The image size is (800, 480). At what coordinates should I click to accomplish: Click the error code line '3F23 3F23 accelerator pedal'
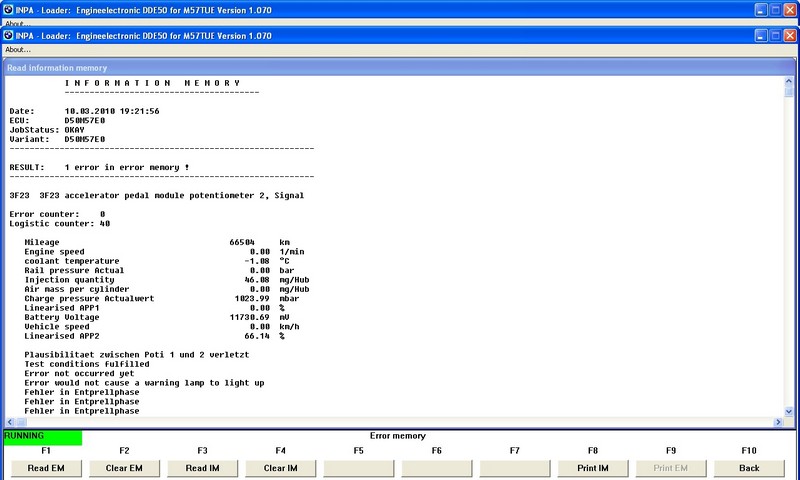pos(157,195)
